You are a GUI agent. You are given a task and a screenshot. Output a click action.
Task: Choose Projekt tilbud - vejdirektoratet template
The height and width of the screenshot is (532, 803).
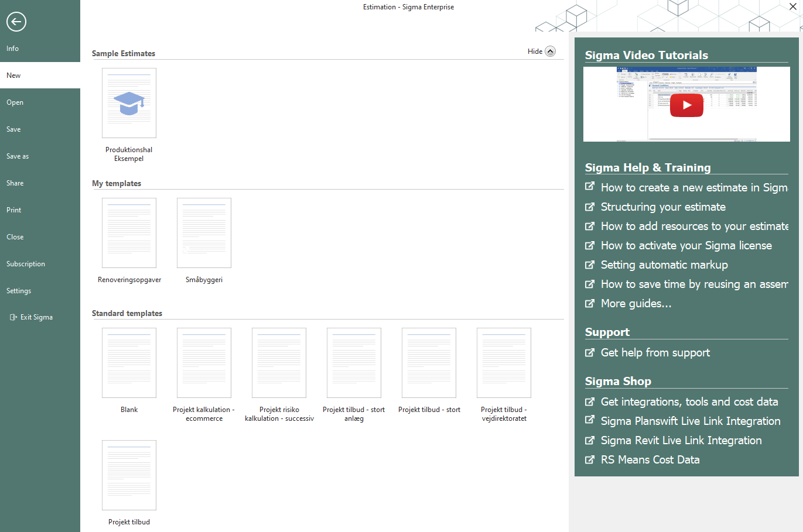504,363
